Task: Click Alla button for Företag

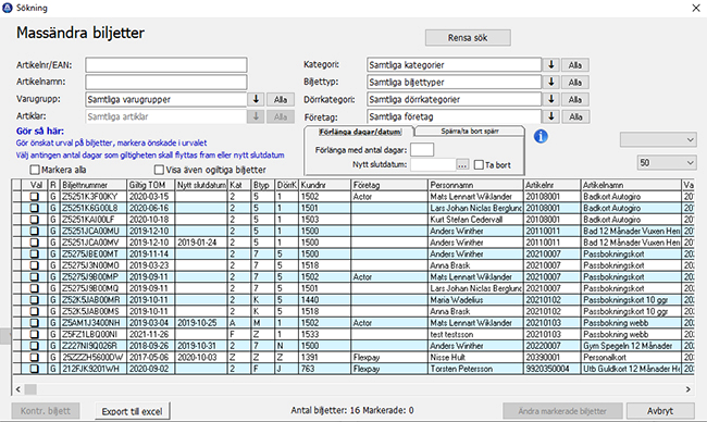Action: [575, 117]
